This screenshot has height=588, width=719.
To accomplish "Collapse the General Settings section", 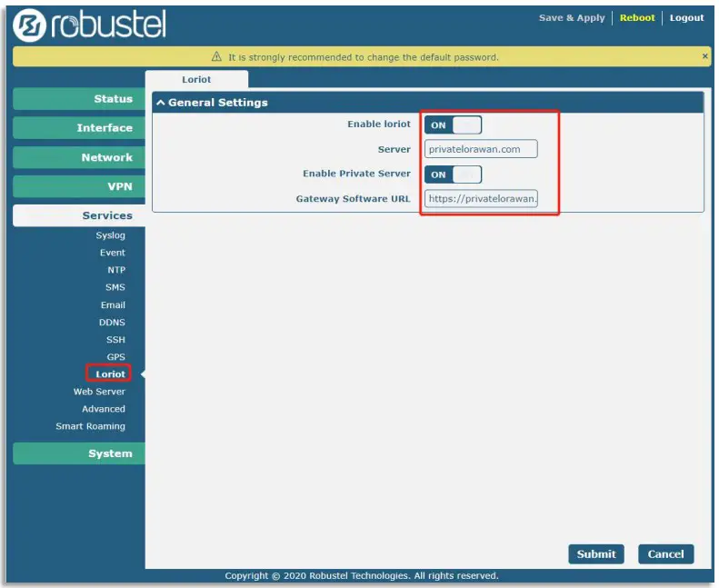I will point(161,103).
